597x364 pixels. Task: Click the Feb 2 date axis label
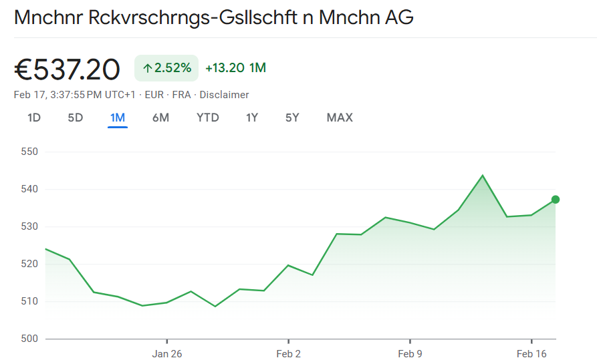click(x=288, y=354)
